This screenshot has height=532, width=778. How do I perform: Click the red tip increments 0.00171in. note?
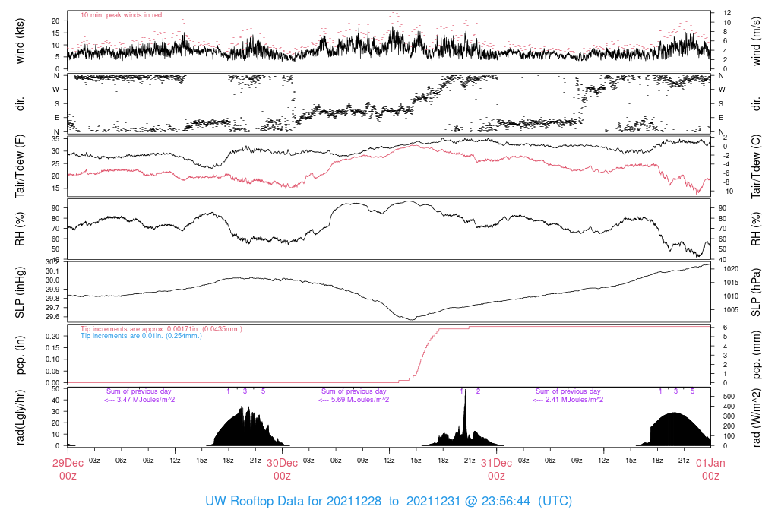pyautogui.click(x=161, y=329)
